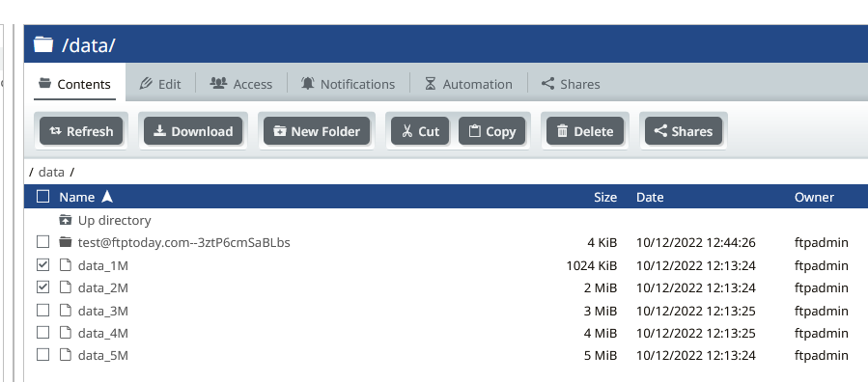Click the Up directory folder icon
Image resolution: width=868 pixels, height=382 pixels.
click(x=66, y=220)
